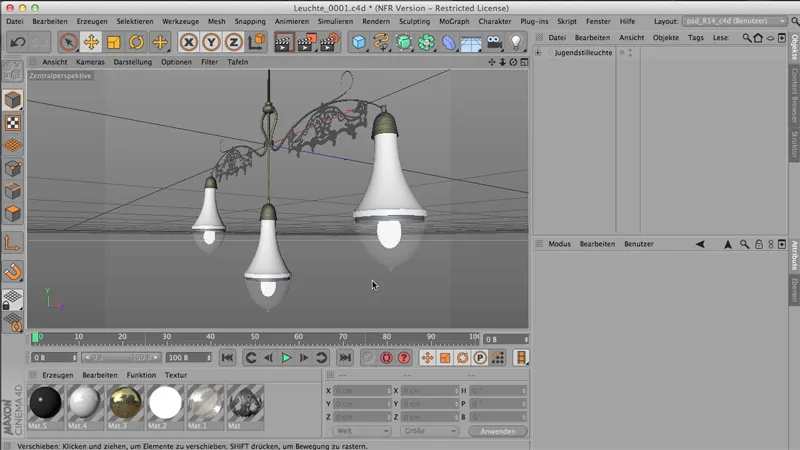800x450 pixels.
Task: Jump to the animation end
Action: pyautogui.click(x=345, y=358)
